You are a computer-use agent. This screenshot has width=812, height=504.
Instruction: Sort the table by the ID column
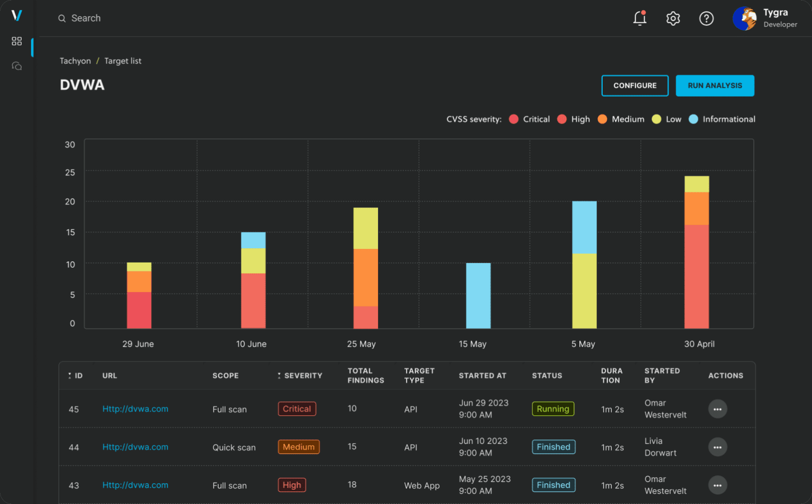tap(76, 375)
